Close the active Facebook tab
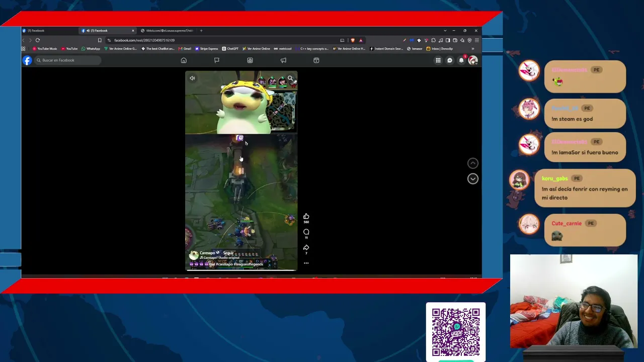 (x=133, y=31)
